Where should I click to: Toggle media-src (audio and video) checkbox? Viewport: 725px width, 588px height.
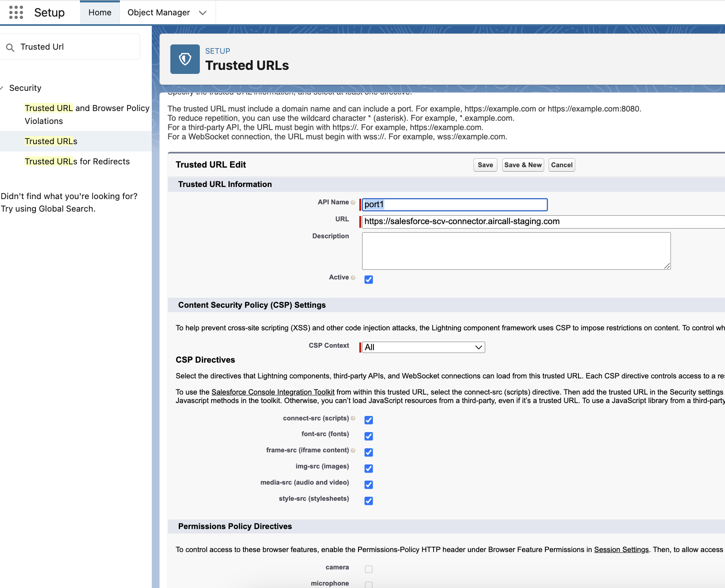[x=369, y=485]
